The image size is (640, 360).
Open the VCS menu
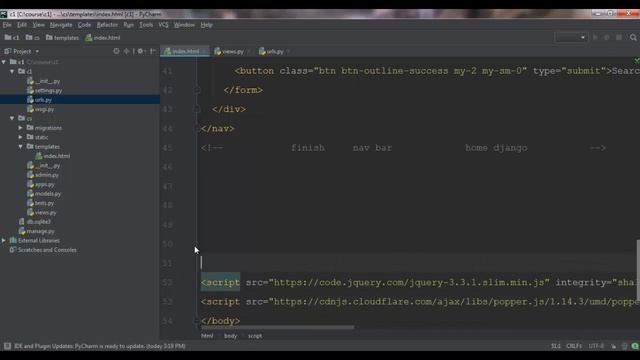click(163, 25)
